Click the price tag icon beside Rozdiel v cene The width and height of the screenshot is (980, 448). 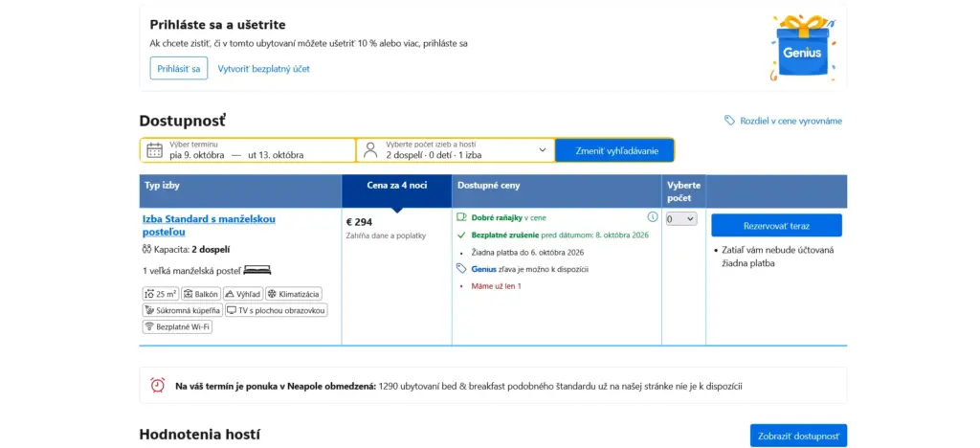point(729,120)
